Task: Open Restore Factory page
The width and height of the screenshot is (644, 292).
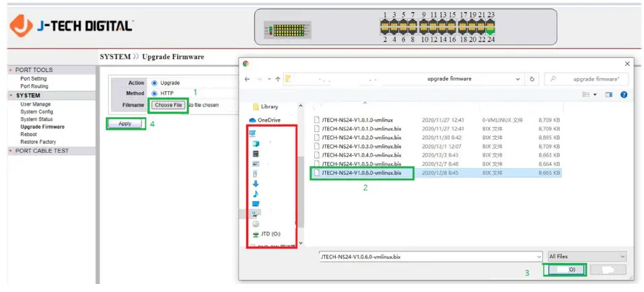Action: pyautogui.click(x=38, y=142)
